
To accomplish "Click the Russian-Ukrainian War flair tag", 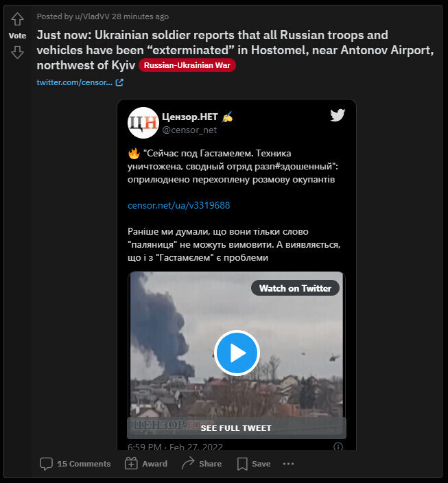I will point(187,65).
